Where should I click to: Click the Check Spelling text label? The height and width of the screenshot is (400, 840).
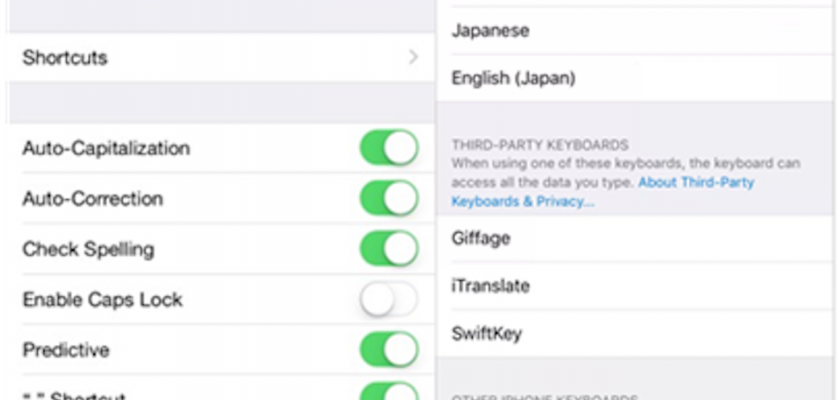coord(88,249)
